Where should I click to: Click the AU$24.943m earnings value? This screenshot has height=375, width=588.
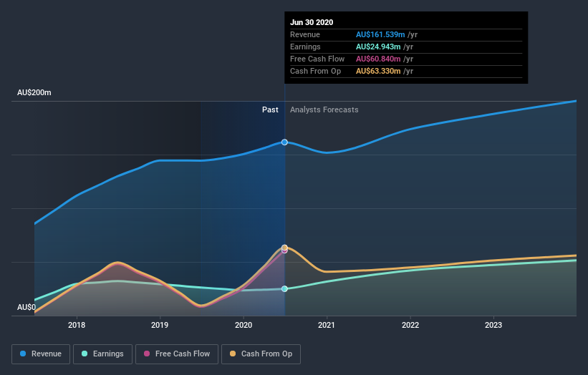point(378,47)
